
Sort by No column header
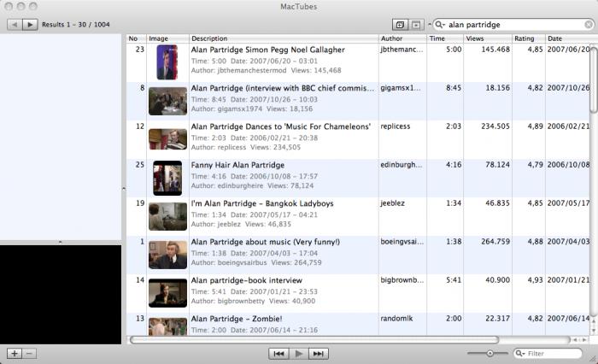136,38
